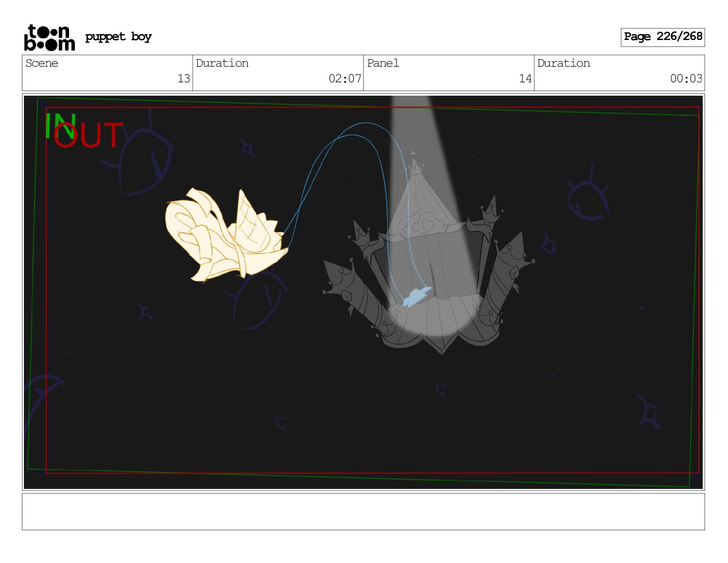Click the empty notes box below panel
Screen dimensions: 728x563
click(x=363, y=511)
